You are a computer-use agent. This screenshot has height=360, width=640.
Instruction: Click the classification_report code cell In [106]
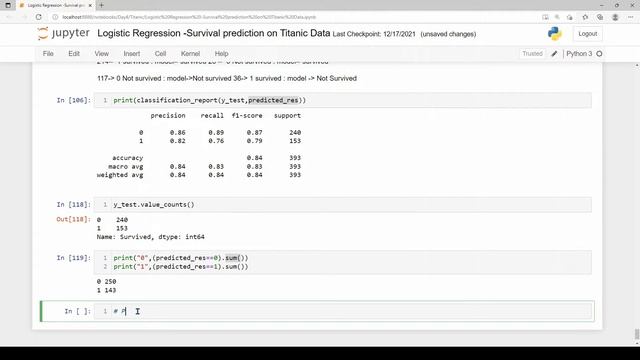342,100
